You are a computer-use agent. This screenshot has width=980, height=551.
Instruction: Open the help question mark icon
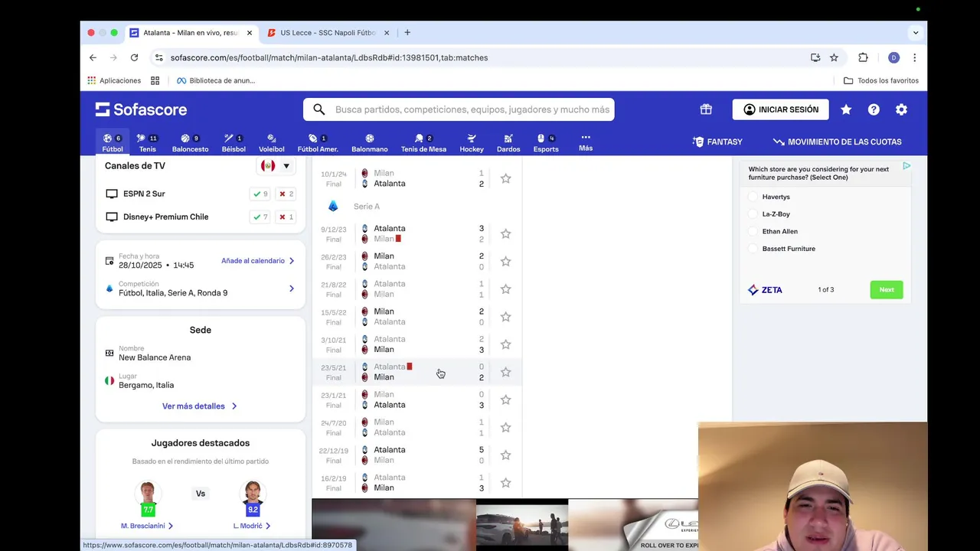[874, 109]
